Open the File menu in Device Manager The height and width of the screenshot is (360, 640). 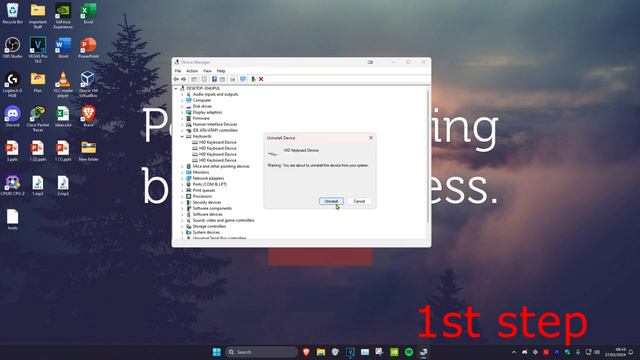point(178,71)
